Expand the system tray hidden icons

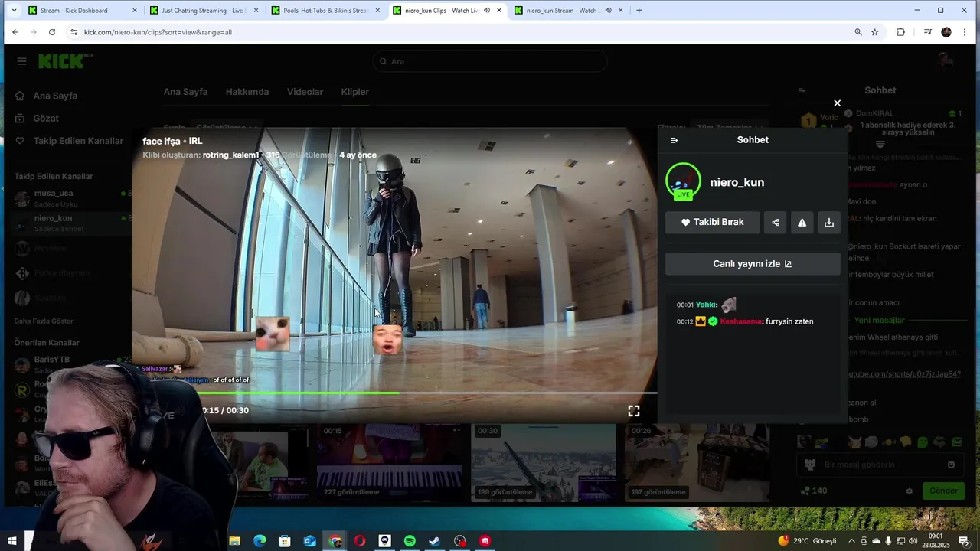tap(851, 541)
